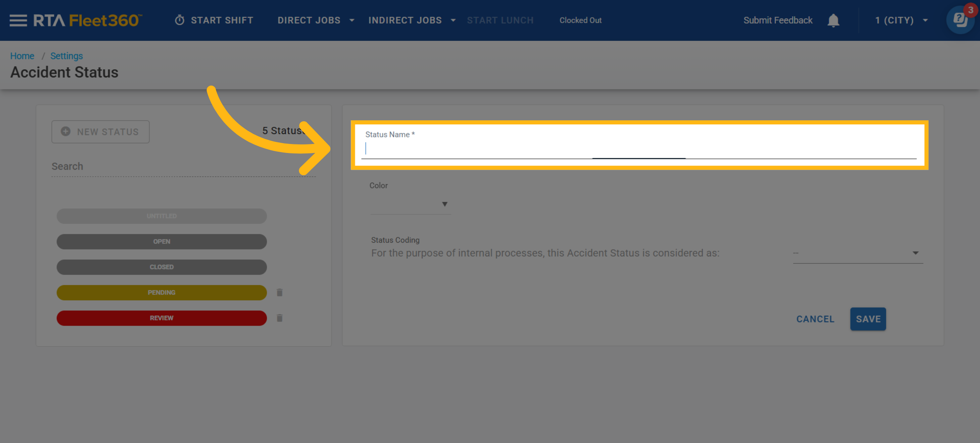This screenshot has height=443, width=980.
Task: Select the red Review status pill
Action: (x=162, y=318)
